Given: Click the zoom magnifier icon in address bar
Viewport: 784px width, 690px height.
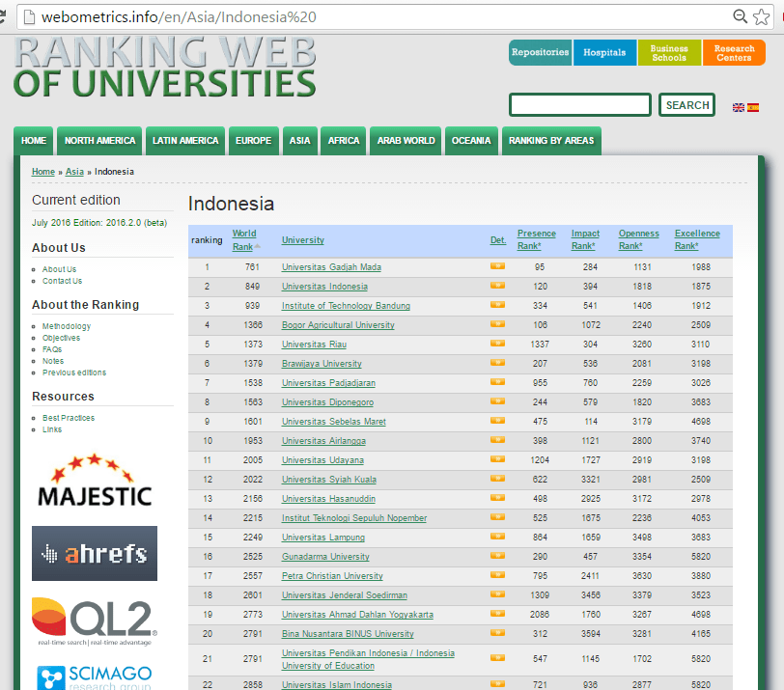Looking at the screenshot, I should coord(740,16).
